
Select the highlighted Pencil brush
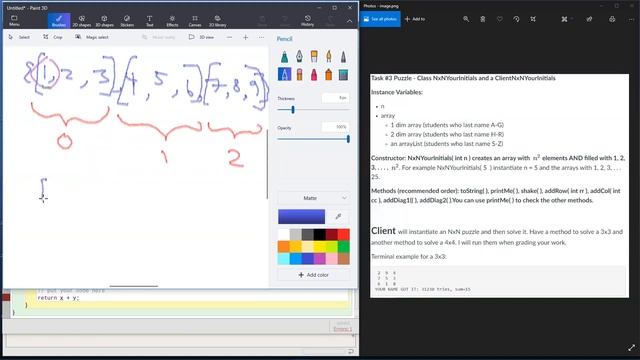(x=284, y=74)
